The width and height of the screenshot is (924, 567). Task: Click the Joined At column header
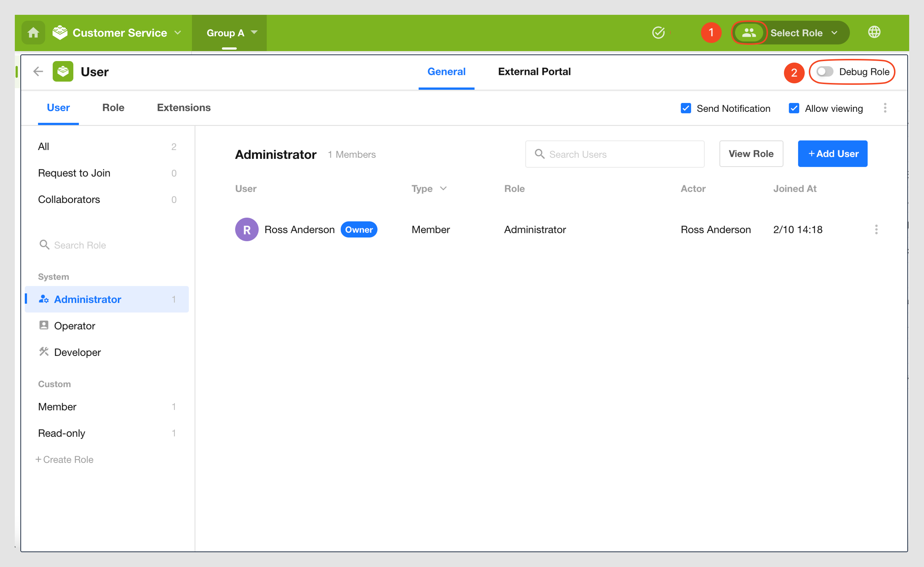795,189
